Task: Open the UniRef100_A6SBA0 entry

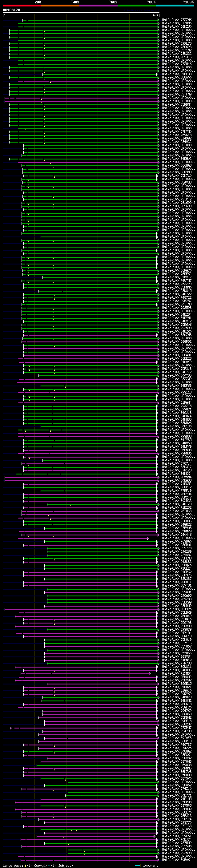Action: 177,542
